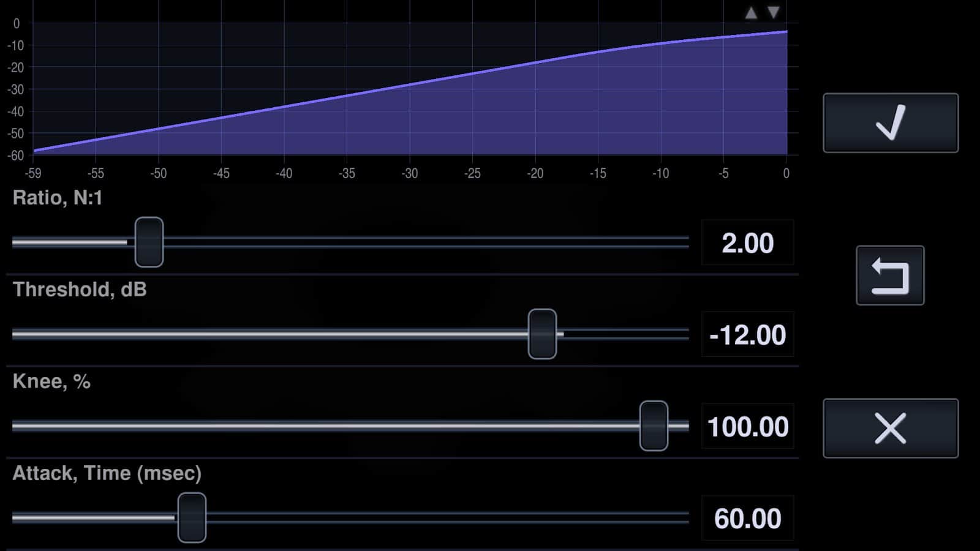Select the Knee value field showing 100.00
The width and height of the screenshot is (980, 551).
[x=747, y=427]
